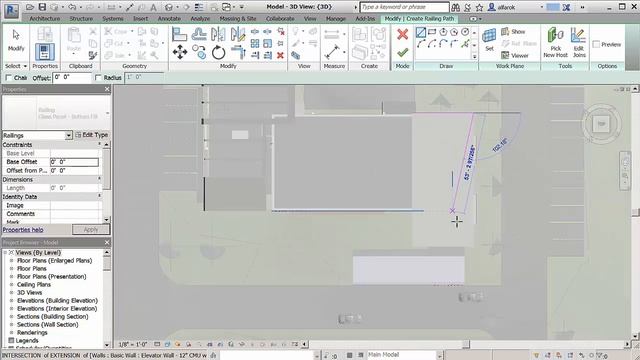
Task: Click the Edit Joins tool
Action: (579, 42)
